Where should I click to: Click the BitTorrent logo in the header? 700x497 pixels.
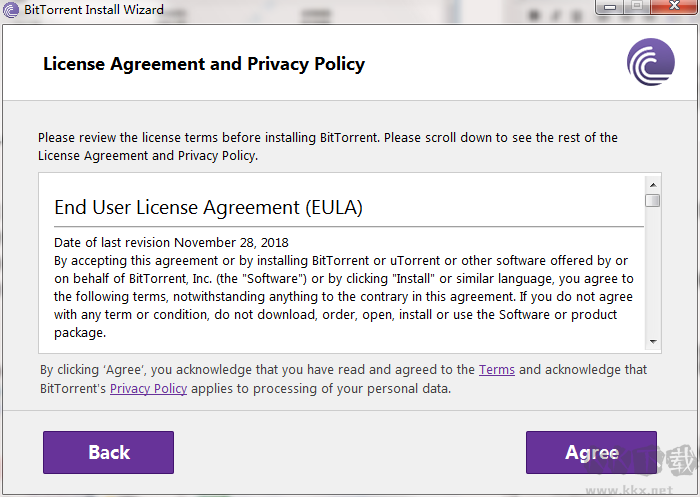tap(650, 63)
